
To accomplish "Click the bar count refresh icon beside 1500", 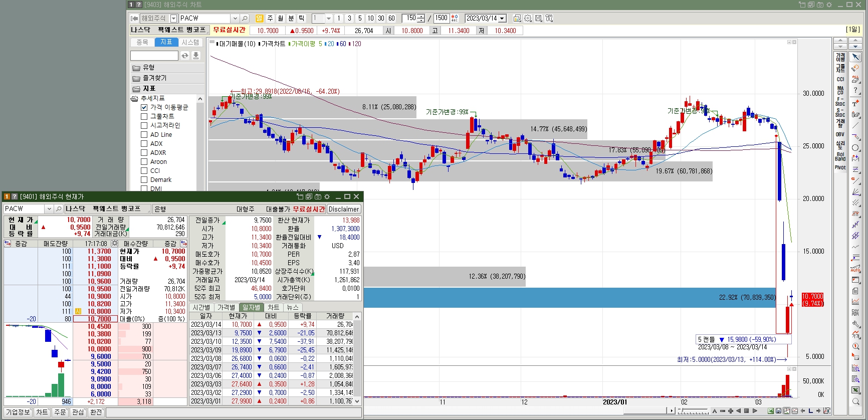I will pos(455,18).
